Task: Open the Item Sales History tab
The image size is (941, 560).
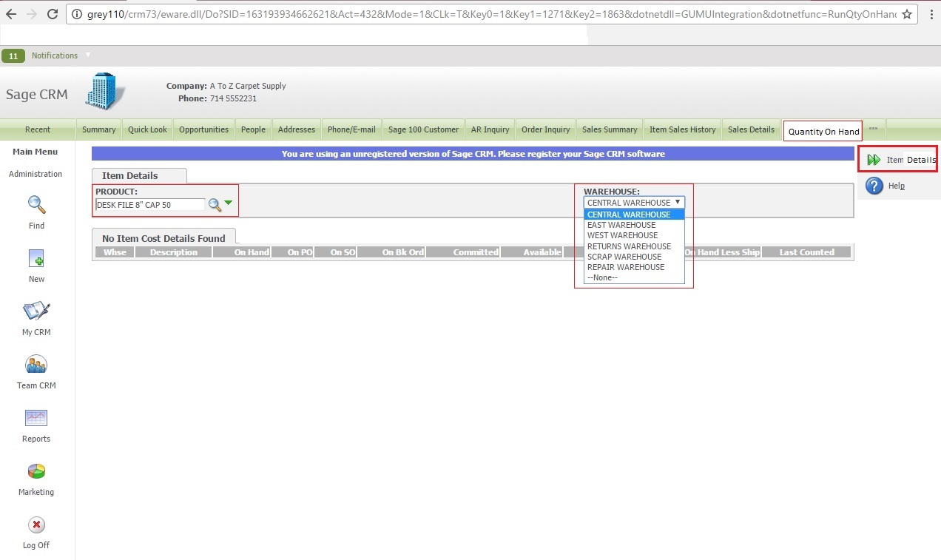Action: 682,129
